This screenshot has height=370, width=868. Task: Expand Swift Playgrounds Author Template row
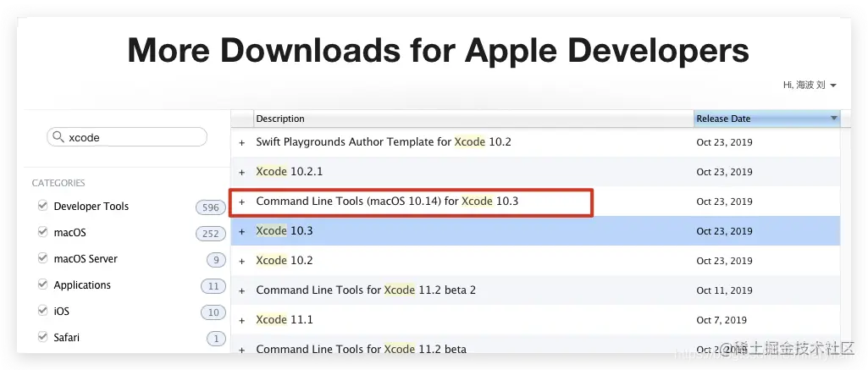coord(242,143)
